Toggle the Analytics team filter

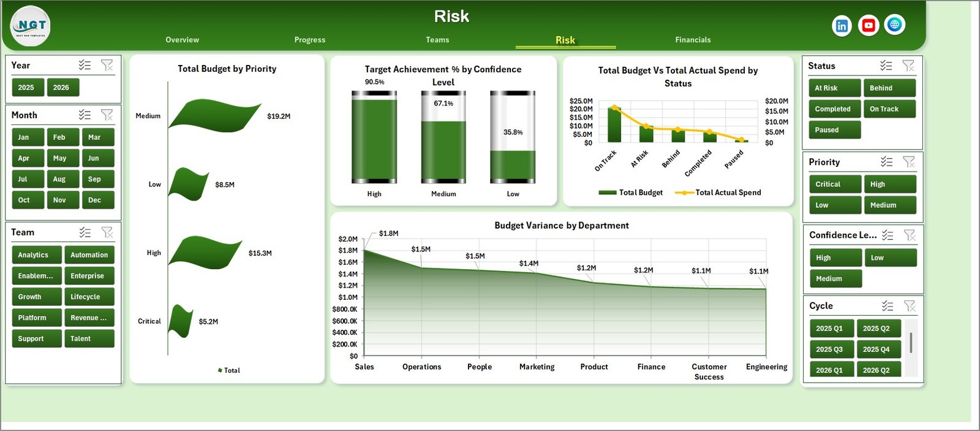coord(37,255)
